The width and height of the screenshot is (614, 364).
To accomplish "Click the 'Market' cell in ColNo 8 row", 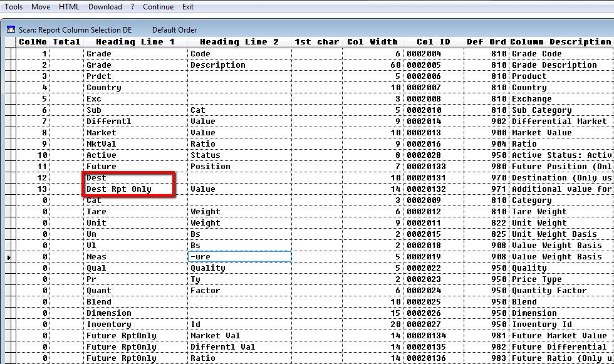I will 135,133.
